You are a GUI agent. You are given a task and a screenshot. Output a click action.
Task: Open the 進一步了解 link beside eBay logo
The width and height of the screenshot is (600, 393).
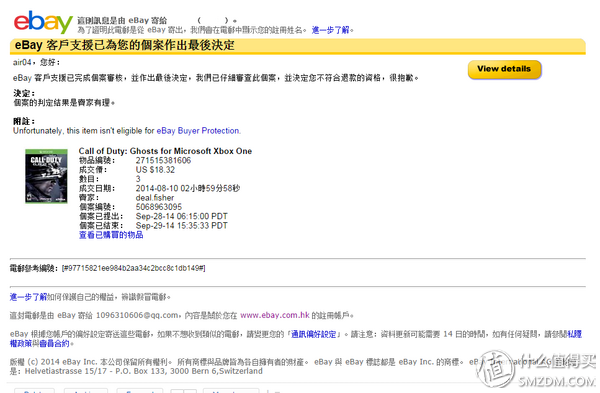pos(331,30)
